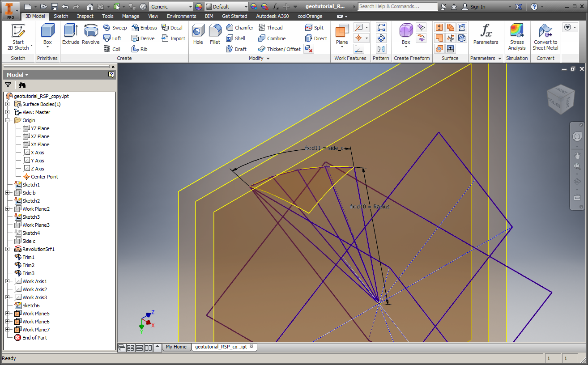This screenshot has height=365, width=588.
Task: Open the Environments ribbon tab
Action: (181, 16)
